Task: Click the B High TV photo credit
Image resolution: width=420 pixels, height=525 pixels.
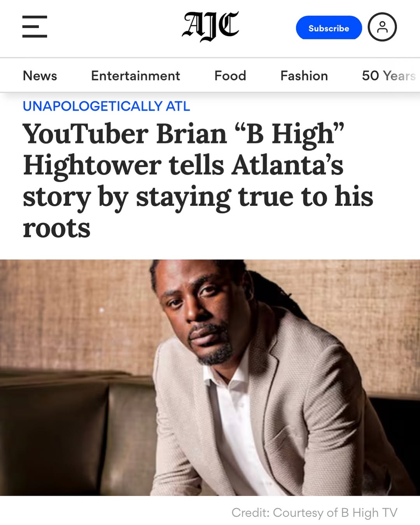Action: click(x=314, y=513)
